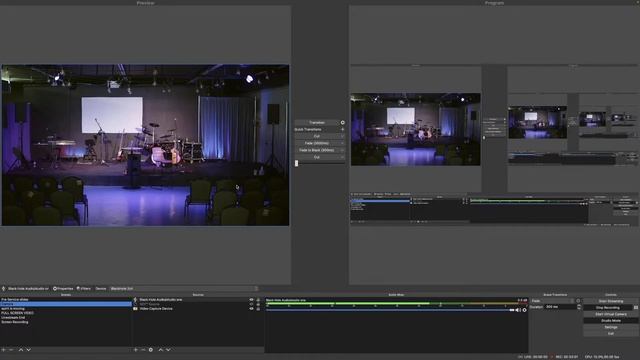Open Properties of selected source

point(63,289)
